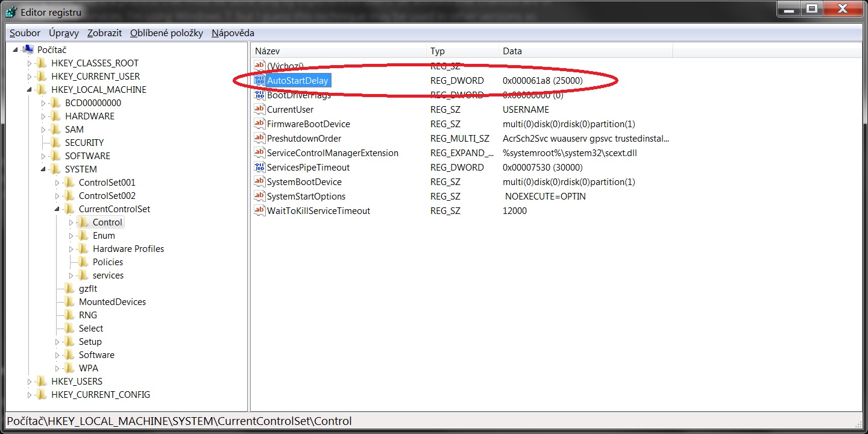868x434 pixels.
Task: Sort values by the Název column header
Action: (x=339, y=51)
